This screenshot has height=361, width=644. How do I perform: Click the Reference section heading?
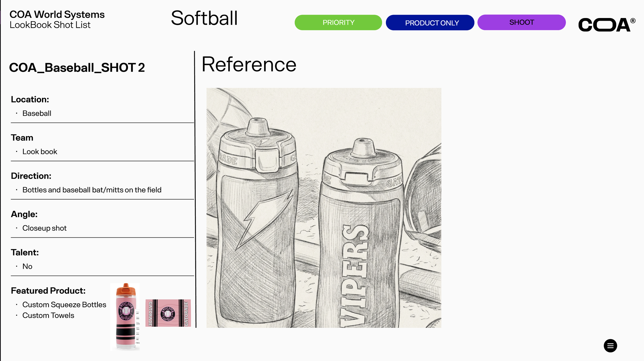[249, 64]
